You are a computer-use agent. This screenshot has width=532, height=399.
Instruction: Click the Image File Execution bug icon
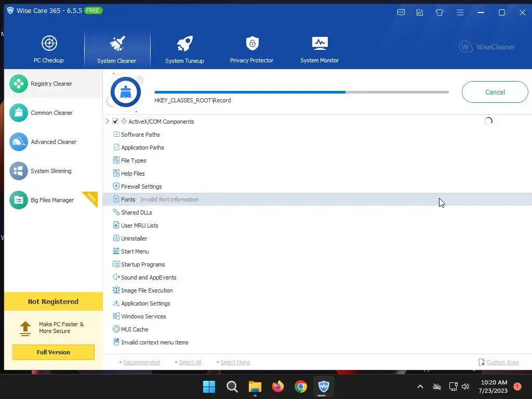(116, 290)
